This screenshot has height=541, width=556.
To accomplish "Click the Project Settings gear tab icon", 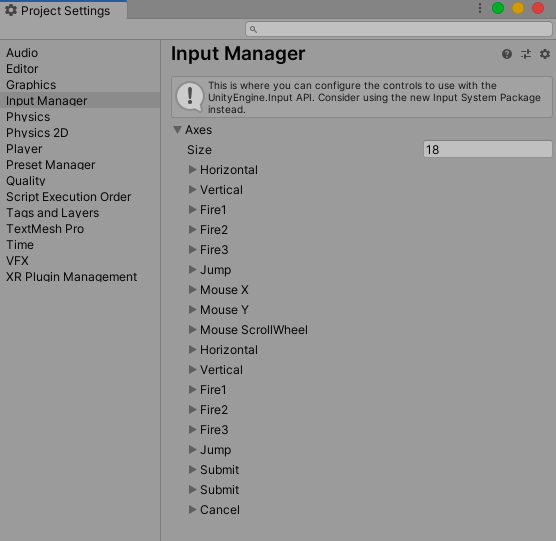I will point(11,10).
